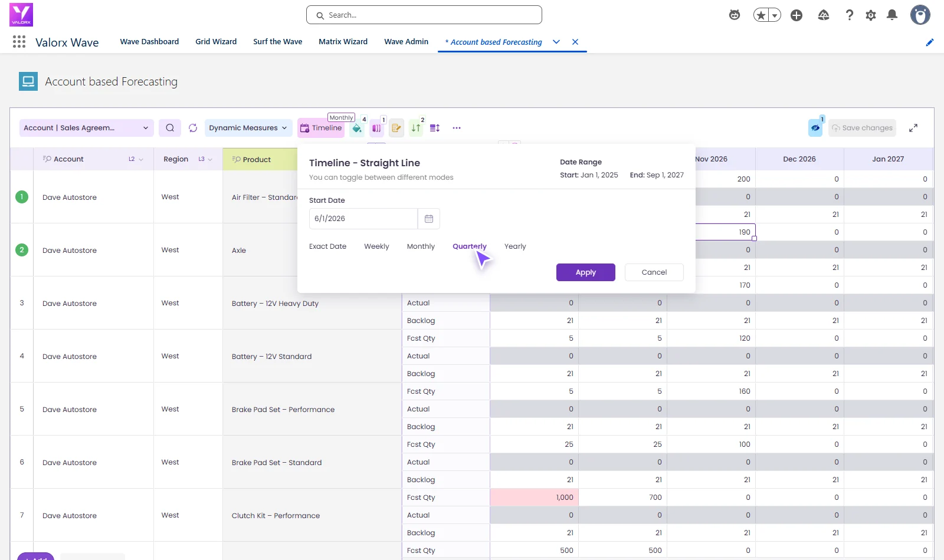Go to the Grid Wizard tab
The width and height of the screenshot is (944, 560).
click(216, 42)
